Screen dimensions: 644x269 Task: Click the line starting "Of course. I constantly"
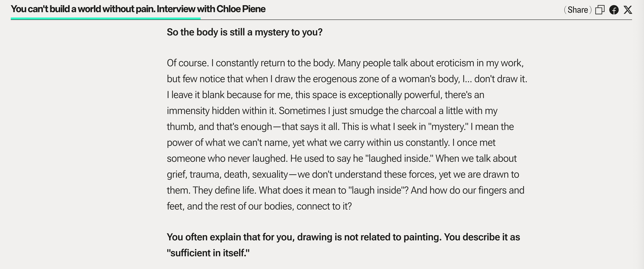click(345, 63)
